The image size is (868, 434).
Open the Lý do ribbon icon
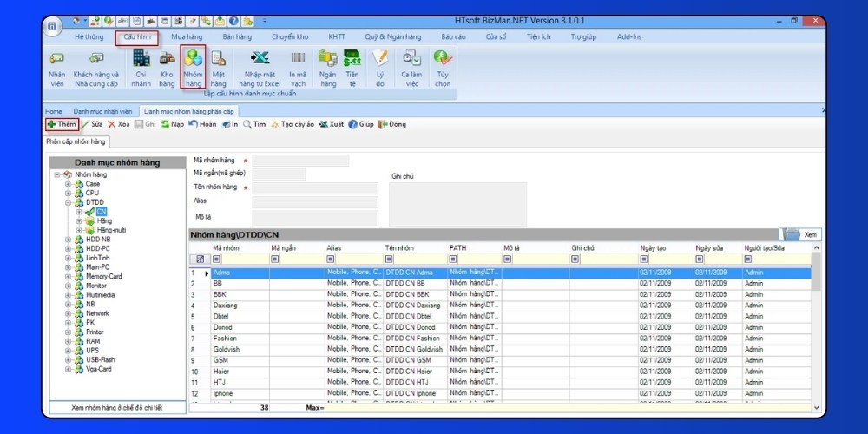pos(380,68)
